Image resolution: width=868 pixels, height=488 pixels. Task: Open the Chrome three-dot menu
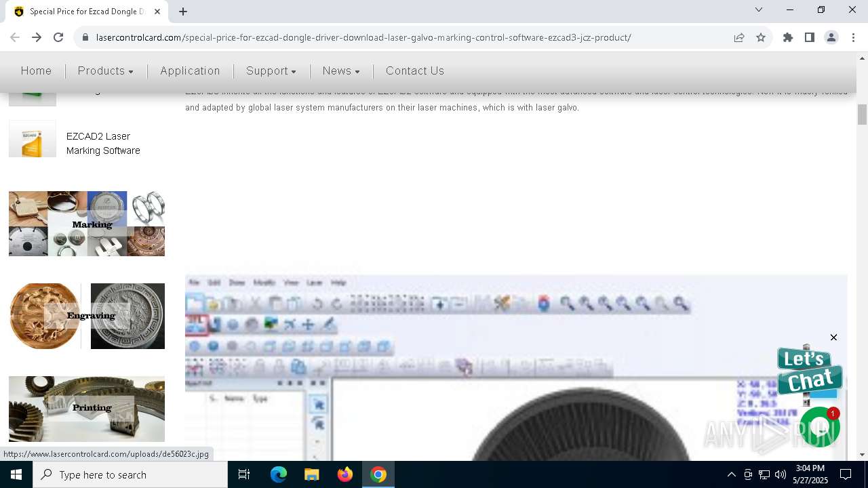853,37
